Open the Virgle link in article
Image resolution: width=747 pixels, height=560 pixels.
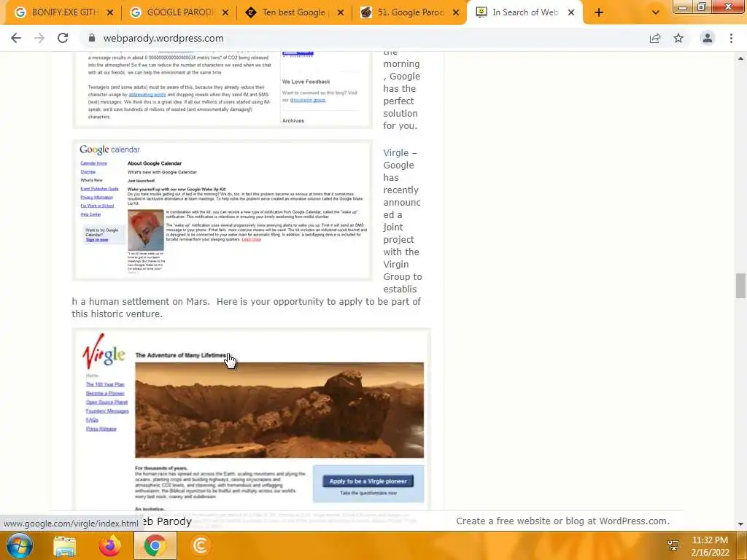coord(396,153)
